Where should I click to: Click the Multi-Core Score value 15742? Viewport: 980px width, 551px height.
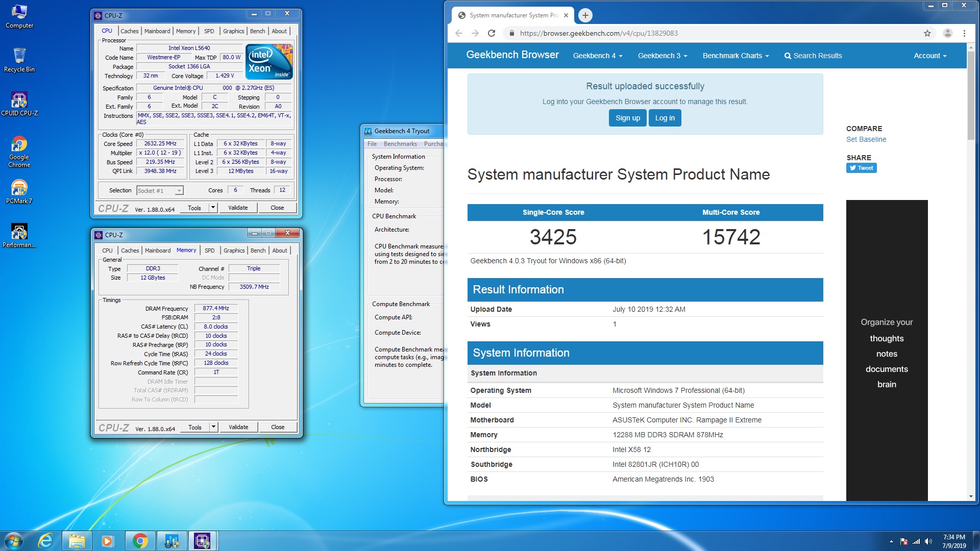(x=731, y=237)
